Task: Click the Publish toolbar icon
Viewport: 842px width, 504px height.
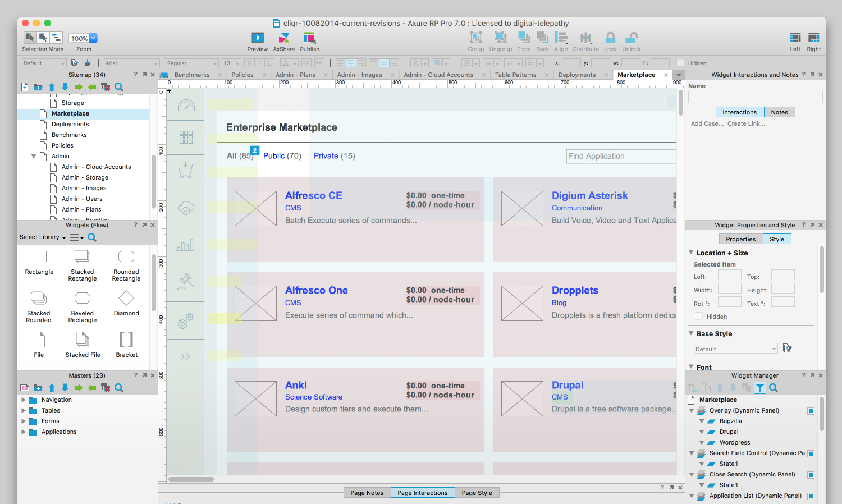Action: [309, 38]
